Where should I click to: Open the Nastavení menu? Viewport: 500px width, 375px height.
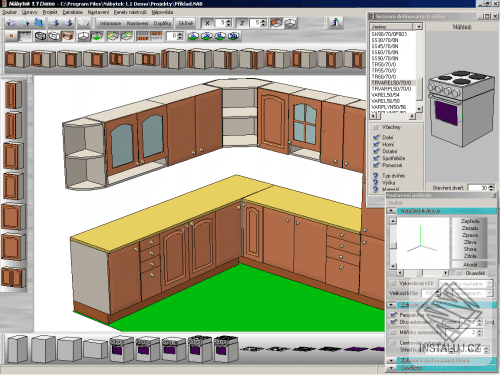coord(98,12)
